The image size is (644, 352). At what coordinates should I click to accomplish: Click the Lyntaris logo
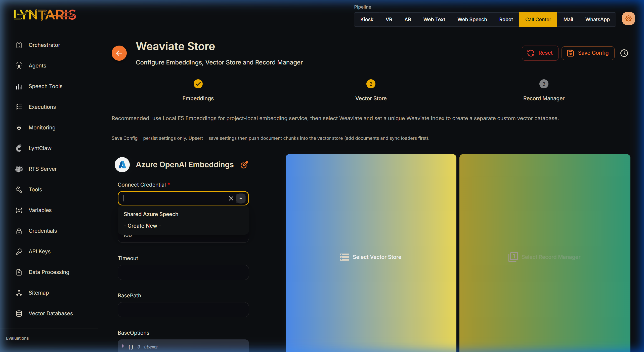[x=45, y=15]
